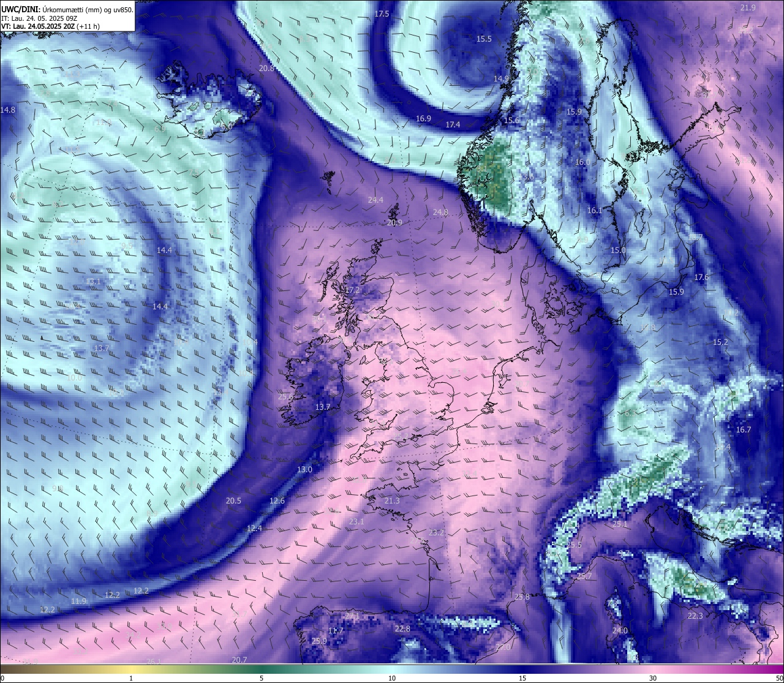Viewport: 784px width, 683px height.
Task: Click the 14.8 value label
Action: tap(8, 110)
